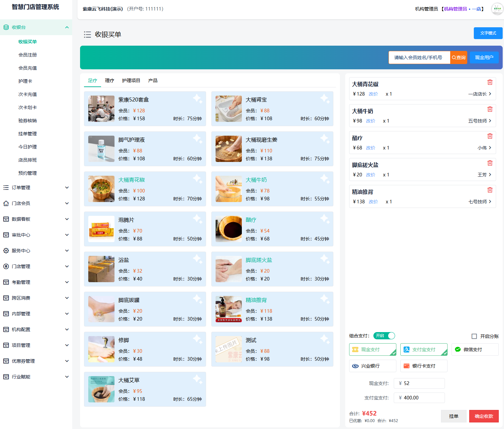Image resolution: width=504 pixels, height=429 pixels.
Task: Enable the 开启分账 checkbox
Action: [474, 336]
